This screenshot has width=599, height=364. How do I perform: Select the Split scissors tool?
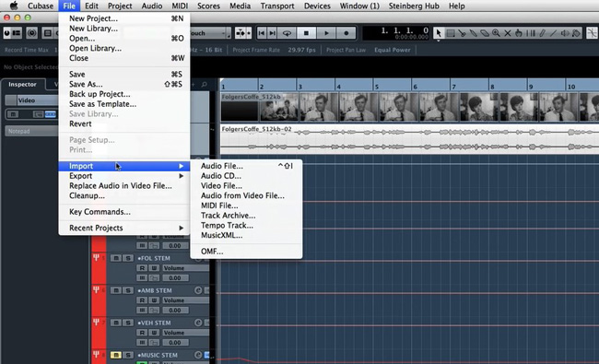(462, 33)
